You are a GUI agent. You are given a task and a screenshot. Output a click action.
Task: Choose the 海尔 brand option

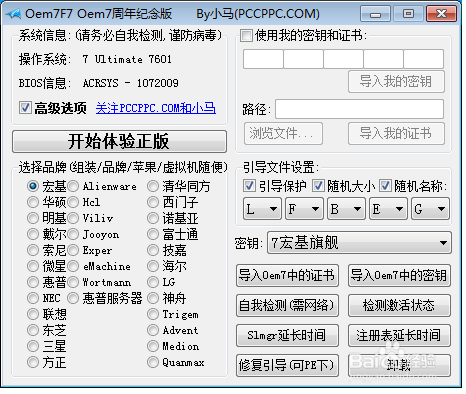pos(153,266)
